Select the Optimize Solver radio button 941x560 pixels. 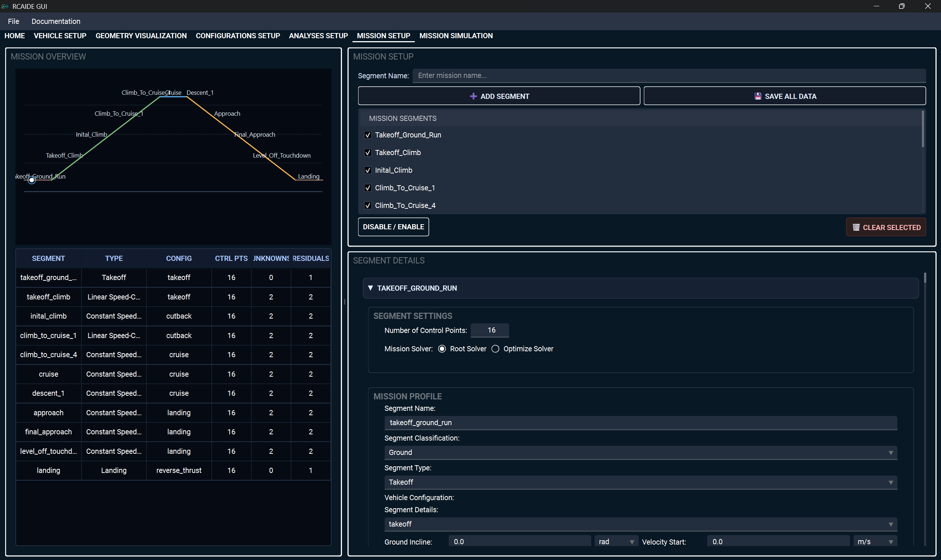tap(495, 349)
